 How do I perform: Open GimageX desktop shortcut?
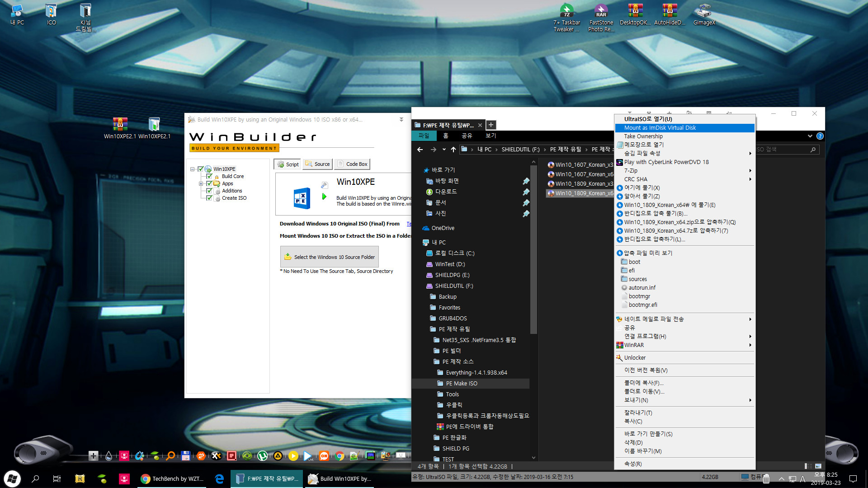click(x=704, y=14)
